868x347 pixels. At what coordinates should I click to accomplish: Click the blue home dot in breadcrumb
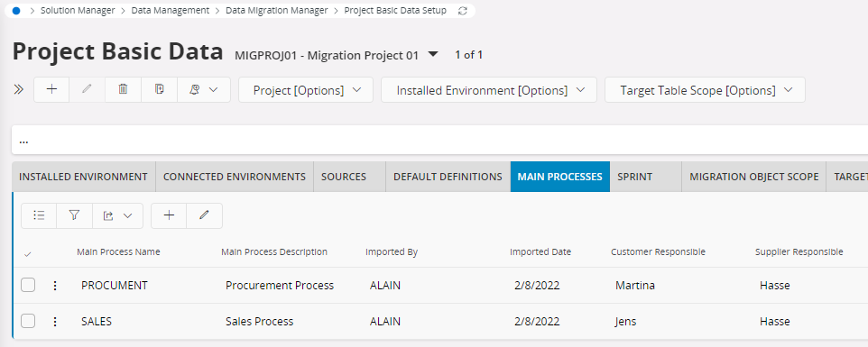coord(16,11)
